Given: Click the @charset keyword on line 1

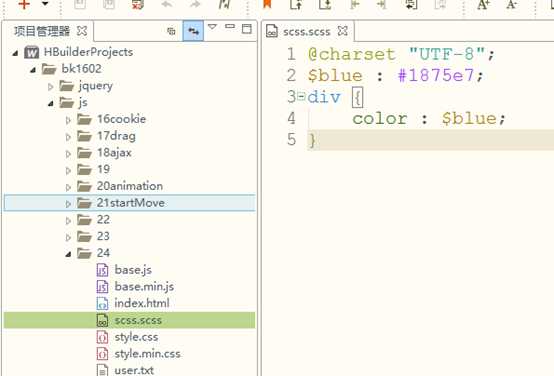Looking at the screenshot, I should tap(351, 54).
